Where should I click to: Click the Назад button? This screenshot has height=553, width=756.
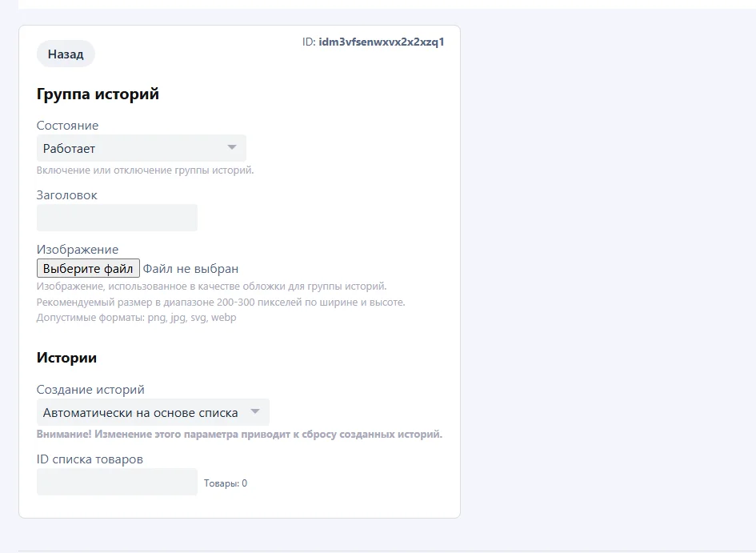[x=66, y=54]
